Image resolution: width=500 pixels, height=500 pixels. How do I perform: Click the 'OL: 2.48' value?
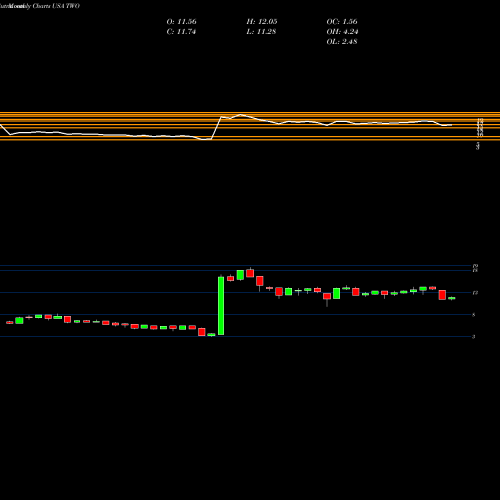342,42
